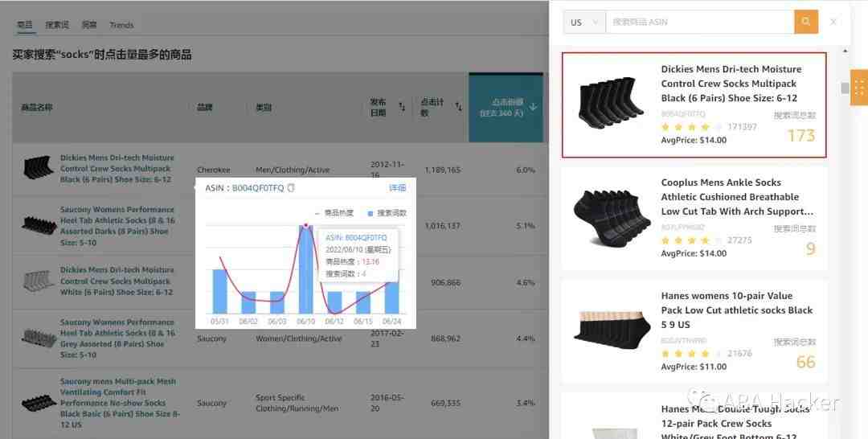This screenshot has width=868, height=439.
Task: Click star rating on Hanes womens card
Action: [x=691, y=354]
